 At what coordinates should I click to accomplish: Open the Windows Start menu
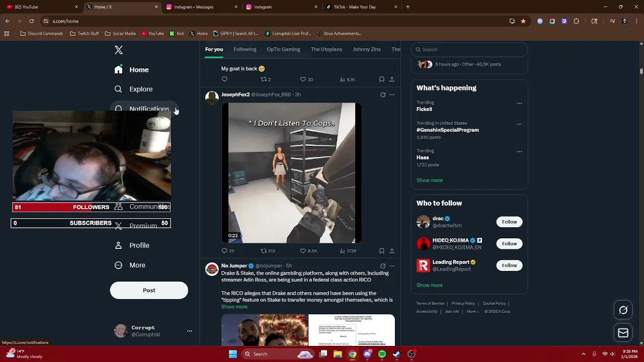233,354
